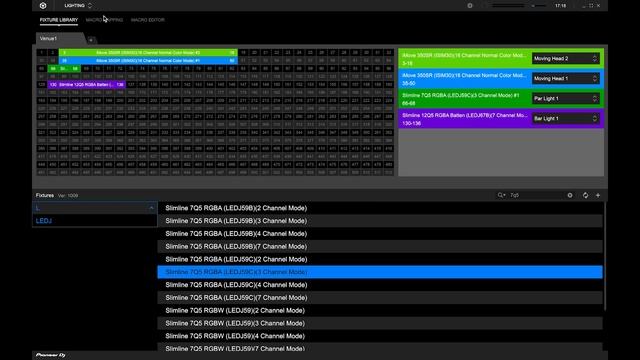The image size is (640, 360).
Task: Select the green iMove 350SR #2 block in DMX grid
Action: tap(148, 52)
